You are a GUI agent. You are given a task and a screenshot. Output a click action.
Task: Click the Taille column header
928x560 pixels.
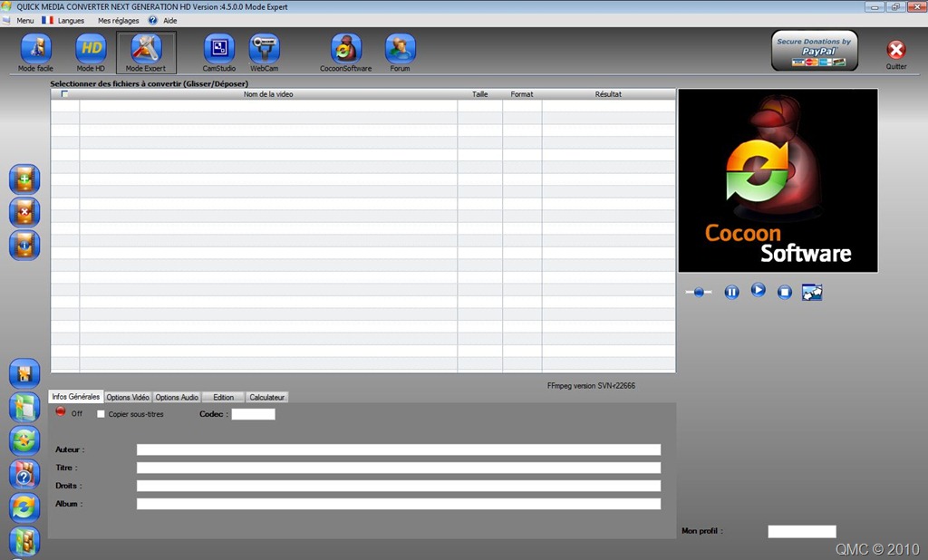(480, 94)
